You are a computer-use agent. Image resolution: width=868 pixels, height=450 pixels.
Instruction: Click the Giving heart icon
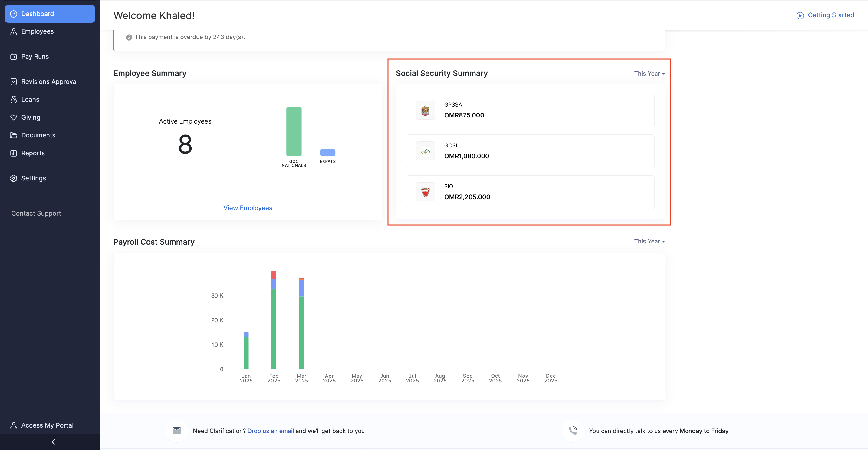14,117
